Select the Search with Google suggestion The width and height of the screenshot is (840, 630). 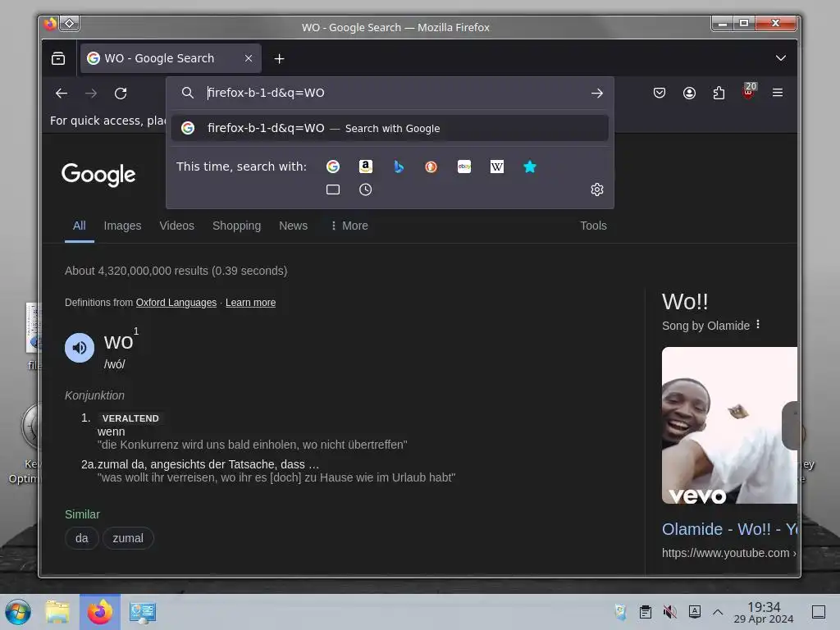[x=390, y=129]
